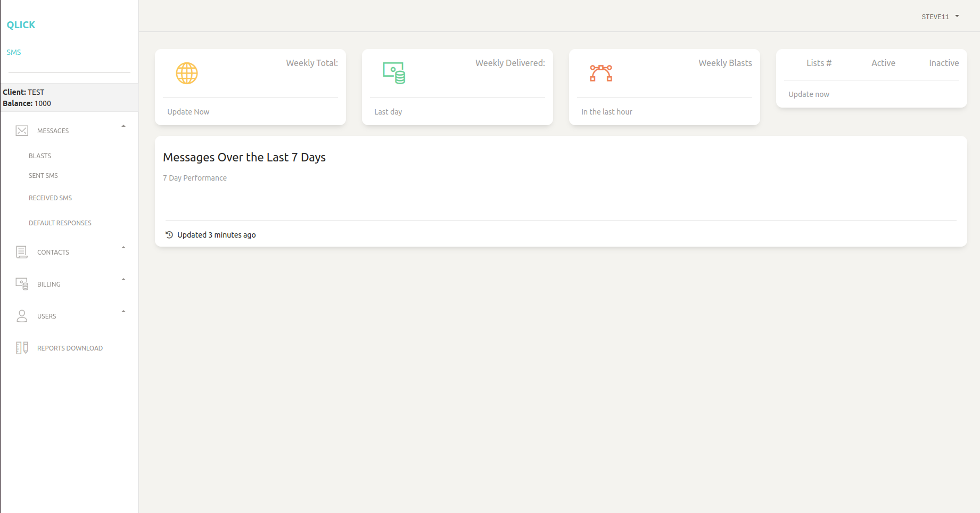Click the QLICK logo link
The width and height of the screenshot is (980, 513).
[21, 25]
